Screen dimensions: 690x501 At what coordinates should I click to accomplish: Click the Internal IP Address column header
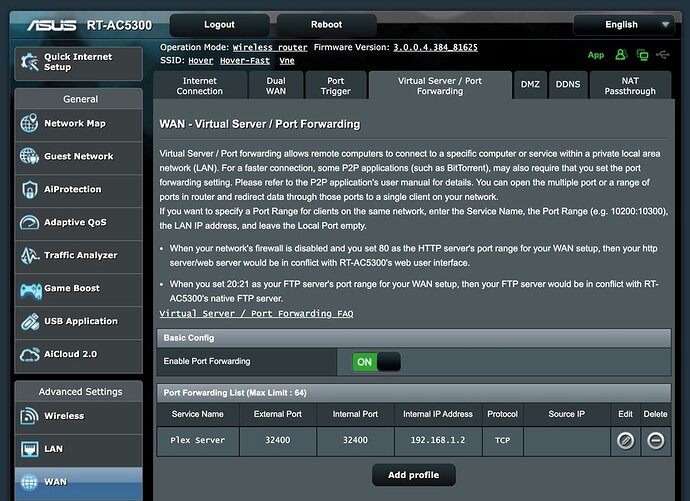click(438, 414)
